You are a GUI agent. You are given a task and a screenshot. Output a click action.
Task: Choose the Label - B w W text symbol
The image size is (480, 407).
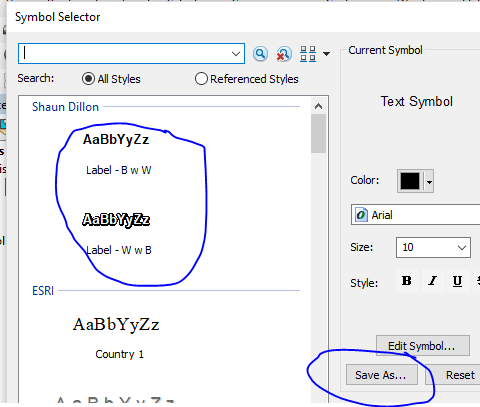point(118,154)
